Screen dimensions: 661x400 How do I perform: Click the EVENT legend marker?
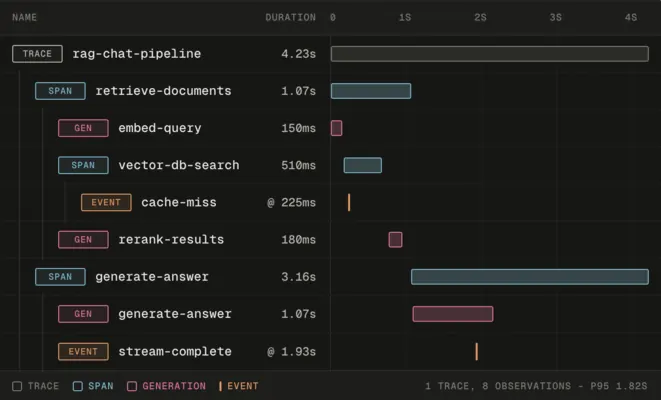(220, 386)
